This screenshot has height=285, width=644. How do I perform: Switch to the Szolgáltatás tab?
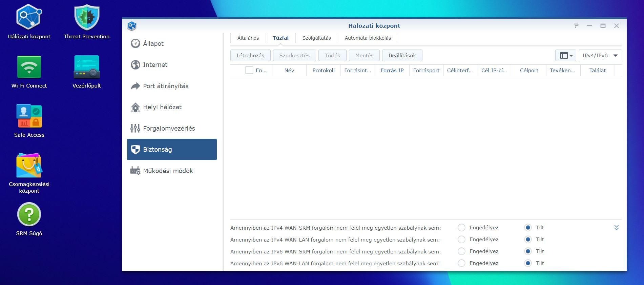click(x=317, y=38)
